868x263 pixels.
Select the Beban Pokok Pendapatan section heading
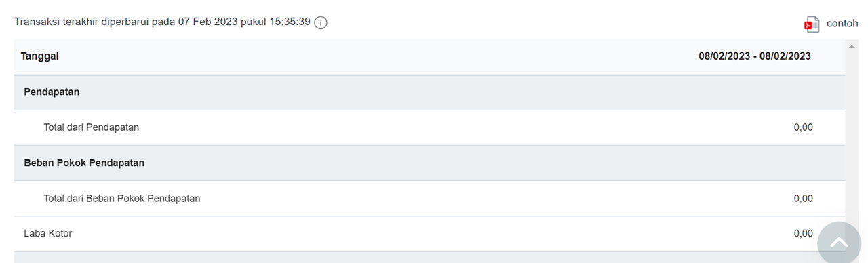point(84,163)
